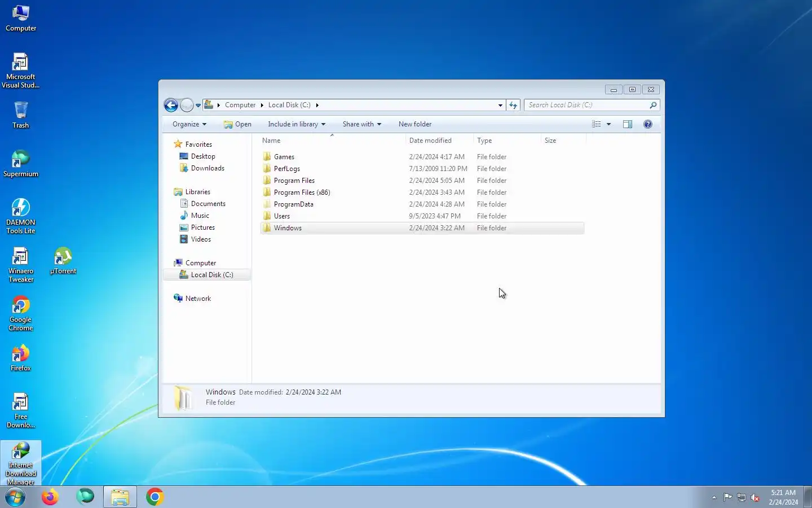This screenshot has height=508, width=812.
Task: Open Downloads in the Favorites list
Action: pyautogui.click(x=202, y=168)
